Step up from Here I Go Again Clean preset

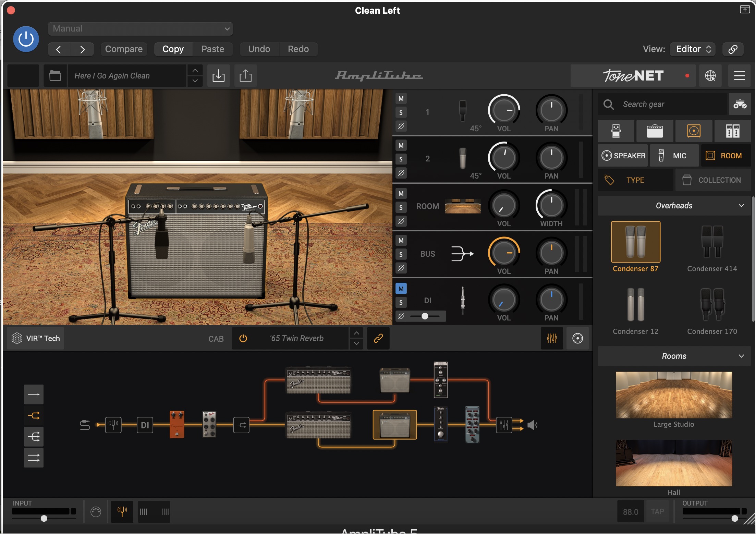coord(195,70)
